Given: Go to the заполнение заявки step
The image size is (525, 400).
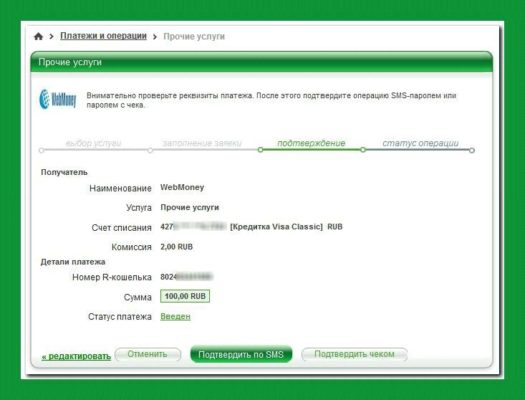Looking at the screenshot, I should point(202,143).
